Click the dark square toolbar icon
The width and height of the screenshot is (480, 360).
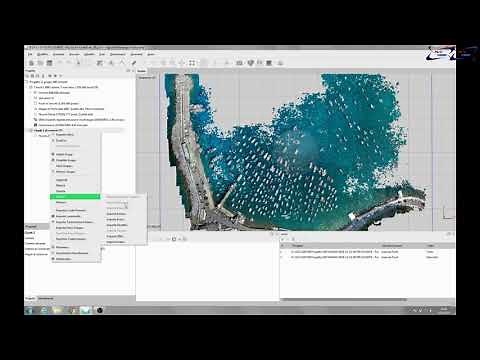point(269,63)
